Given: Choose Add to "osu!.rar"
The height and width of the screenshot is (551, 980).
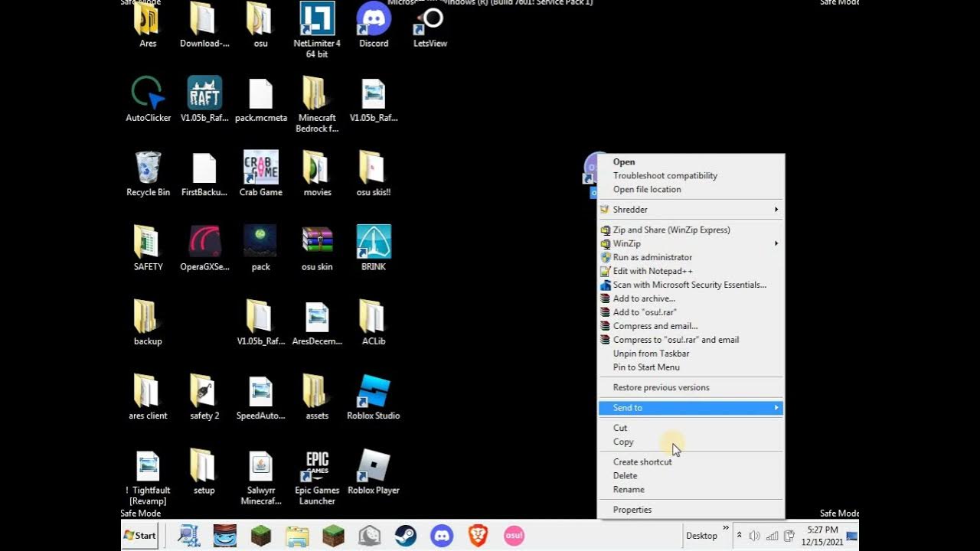Looking at the screenshot, I should 645,312.
